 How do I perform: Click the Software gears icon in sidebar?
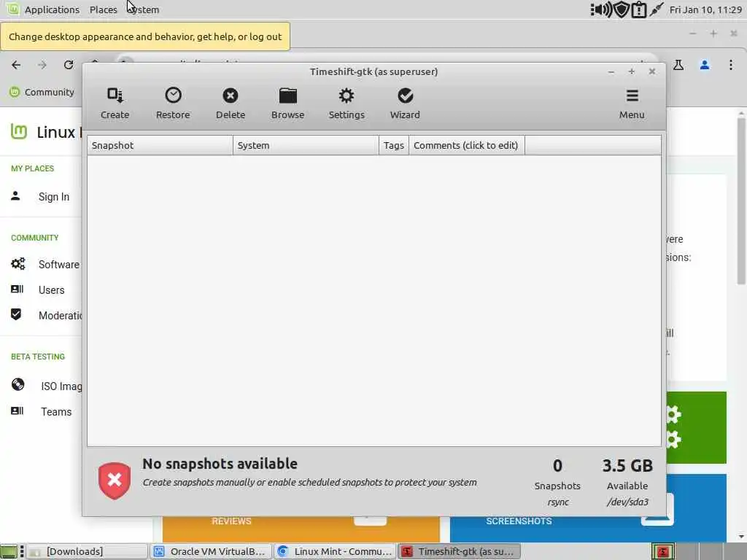coord(18,264)
